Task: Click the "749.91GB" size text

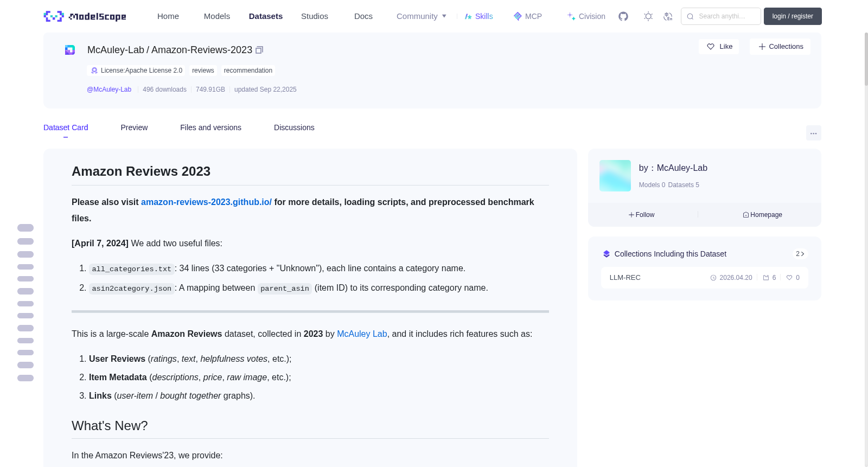Action: point(210,89)
